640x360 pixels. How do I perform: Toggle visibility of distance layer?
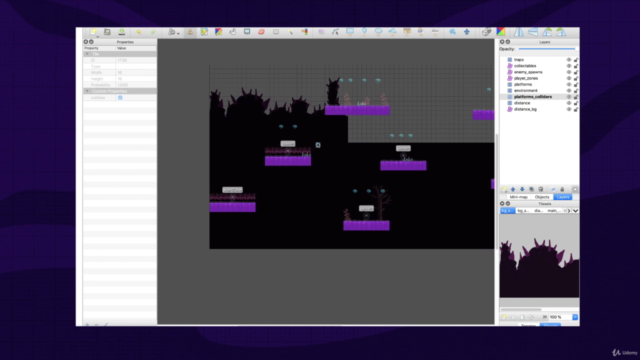pos(569,103)
